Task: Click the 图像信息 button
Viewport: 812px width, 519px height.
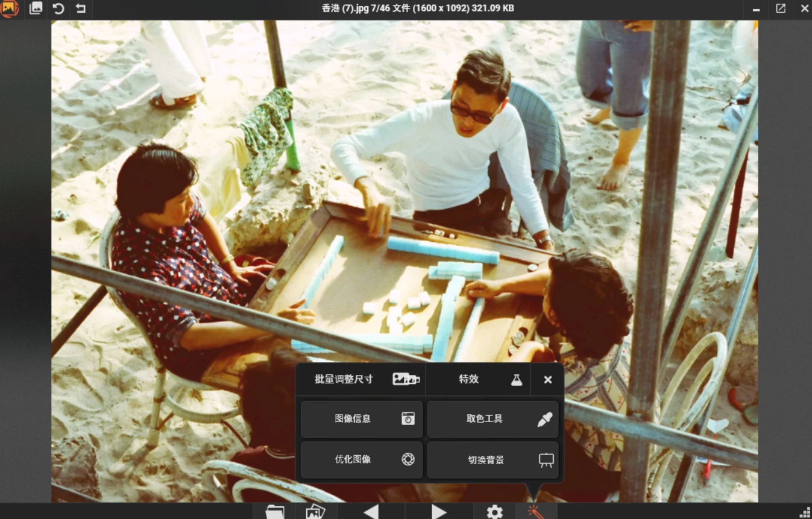Action: tap(362, 419)
